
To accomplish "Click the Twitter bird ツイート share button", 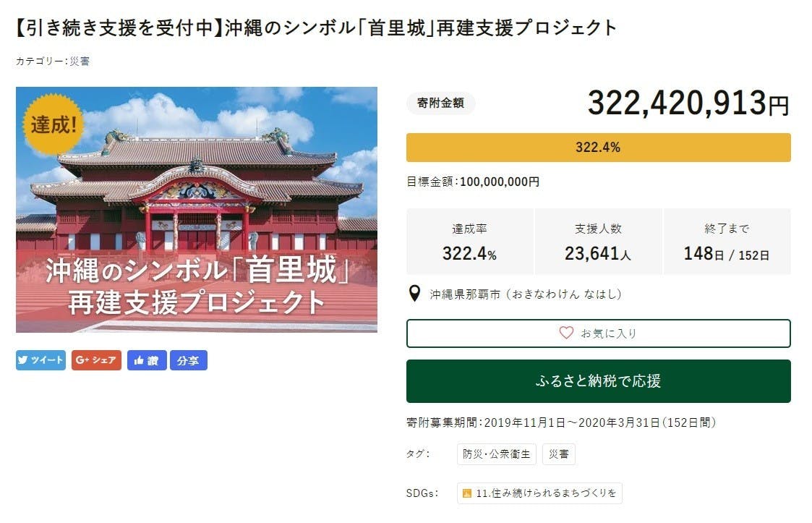I will [x=40, y=360].
